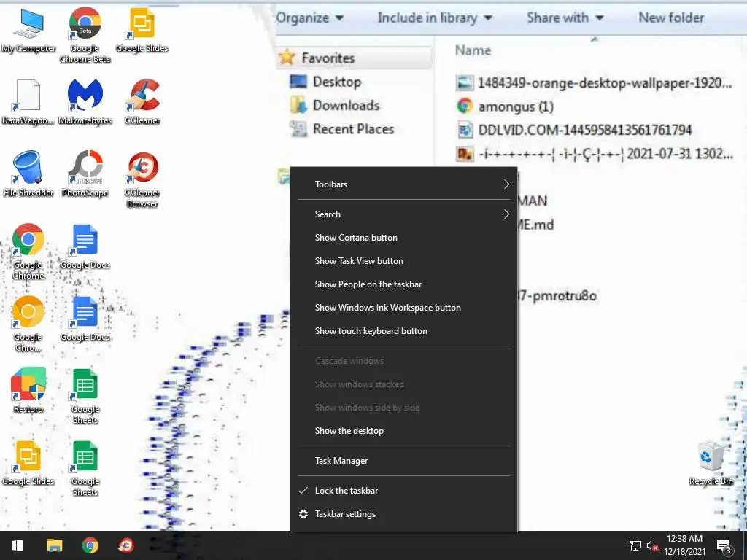The image size is (747, 560).
Task: Select the file dated 2021-07-31 1302
Action: point(594,154)
